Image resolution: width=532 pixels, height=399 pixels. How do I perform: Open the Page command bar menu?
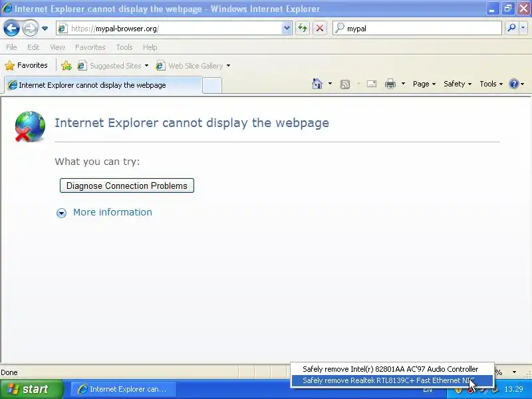click(424, 84)
